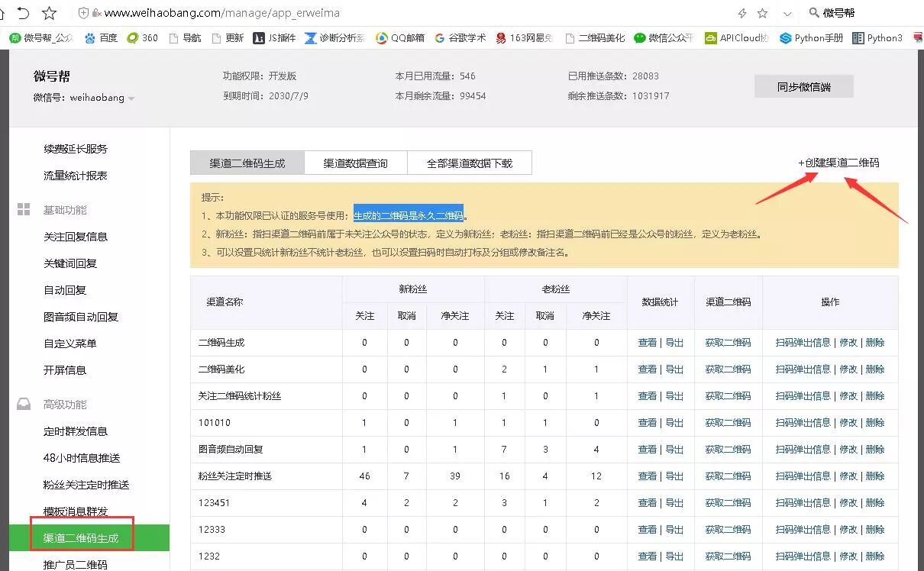Image resolution: width=924 pixels, height=571 pixels.
Task: Click the 数据统计 column header
Action: click(661, 302)
